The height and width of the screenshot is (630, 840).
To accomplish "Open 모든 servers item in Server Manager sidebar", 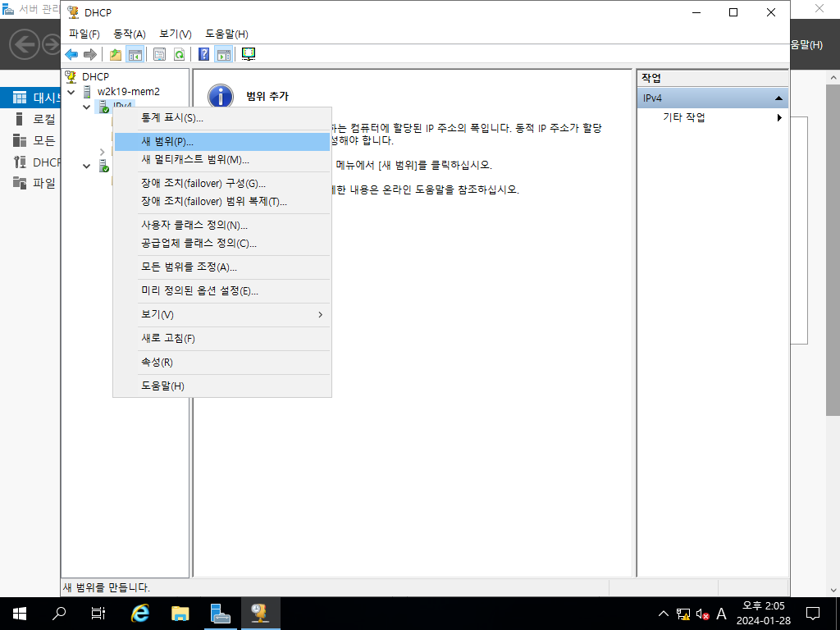I will coord(30,140).
